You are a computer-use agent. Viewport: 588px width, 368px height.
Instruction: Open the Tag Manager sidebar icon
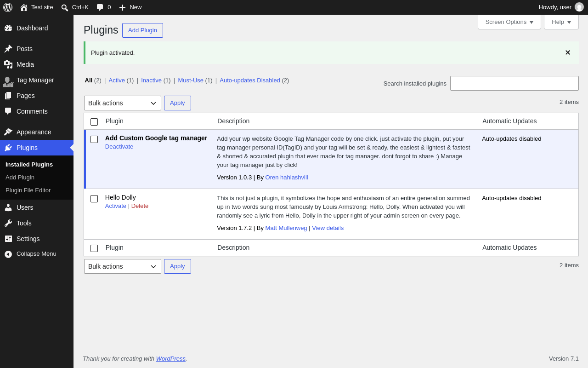point(8,81)
